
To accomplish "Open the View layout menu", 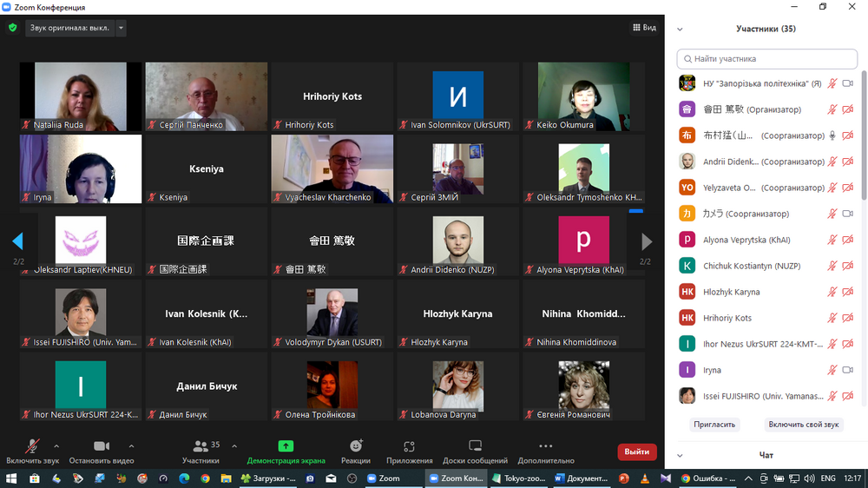I will coord(644,28).
